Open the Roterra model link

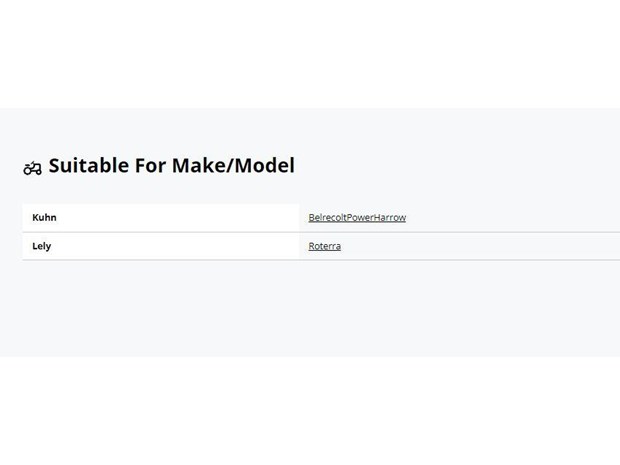(325, 246)
